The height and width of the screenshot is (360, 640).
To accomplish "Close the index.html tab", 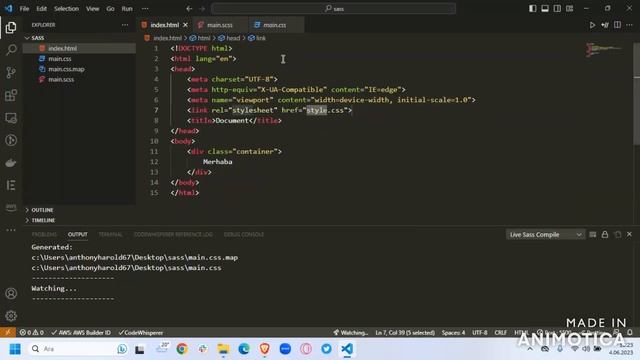I will click(x=185, y=25).
